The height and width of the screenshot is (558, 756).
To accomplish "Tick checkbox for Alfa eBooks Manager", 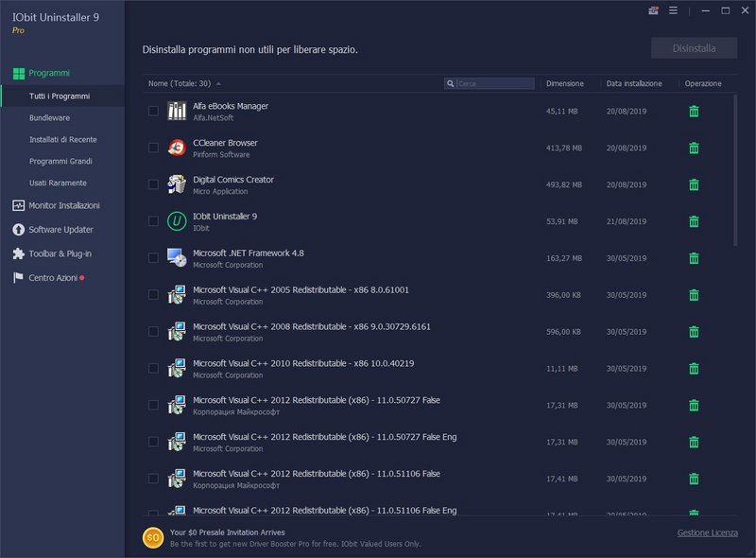I will tap(153, 111).
